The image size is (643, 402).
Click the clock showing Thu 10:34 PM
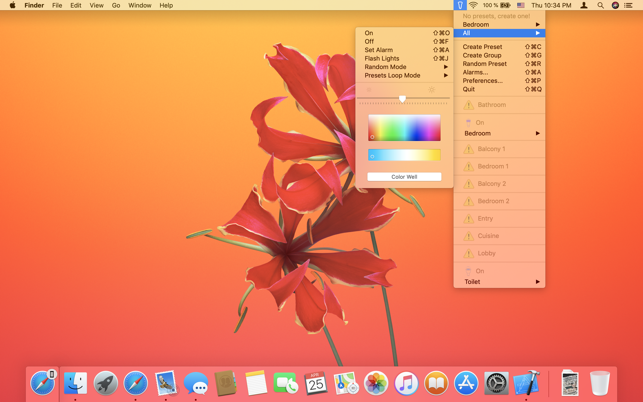[551, 5]
